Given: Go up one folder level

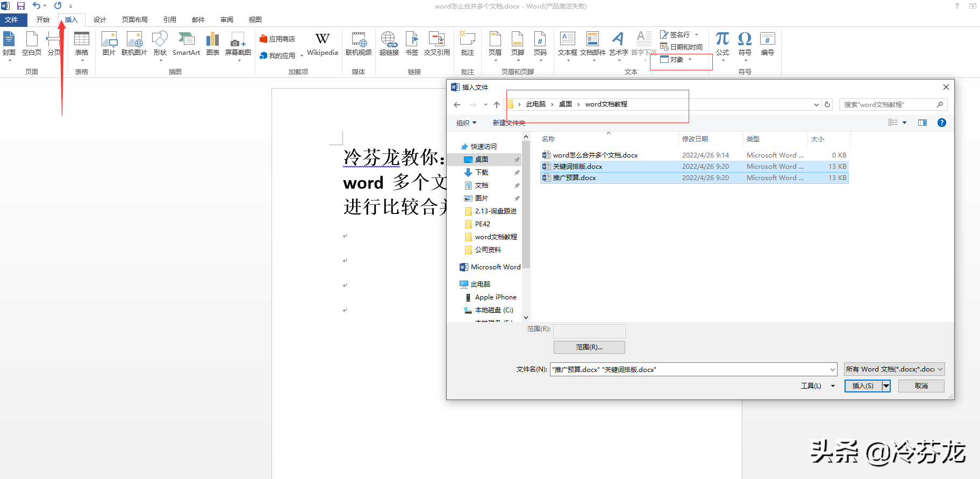Looking at the screenshot, I should 497,105.
